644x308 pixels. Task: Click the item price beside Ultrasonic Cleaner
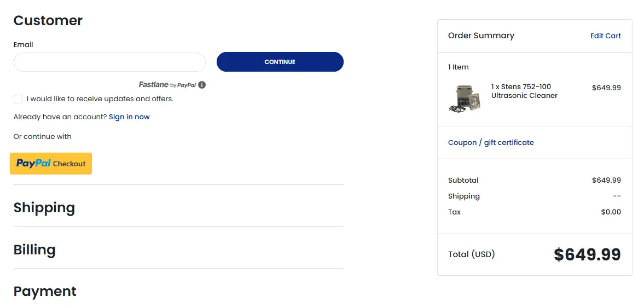pyautogui.click(x=606, y=88)
